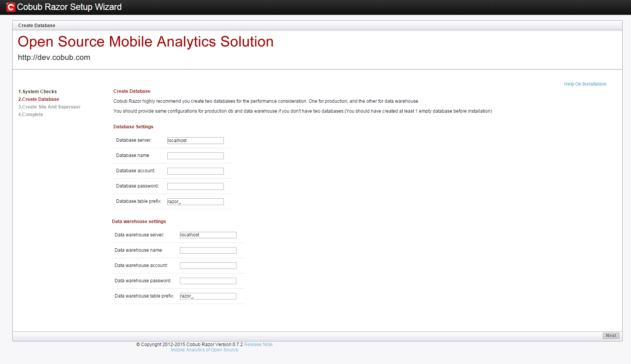Select the 2.Create Database step
The image size is (631, 364).
(x=39, y=99)
